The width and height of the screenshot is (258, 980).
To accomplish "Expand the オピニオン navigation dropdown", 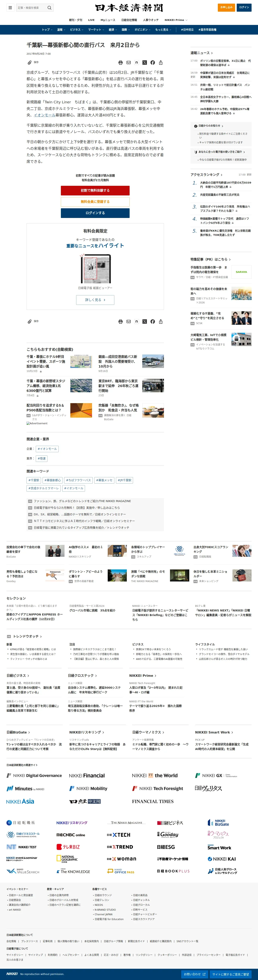I will coord(142,30).
